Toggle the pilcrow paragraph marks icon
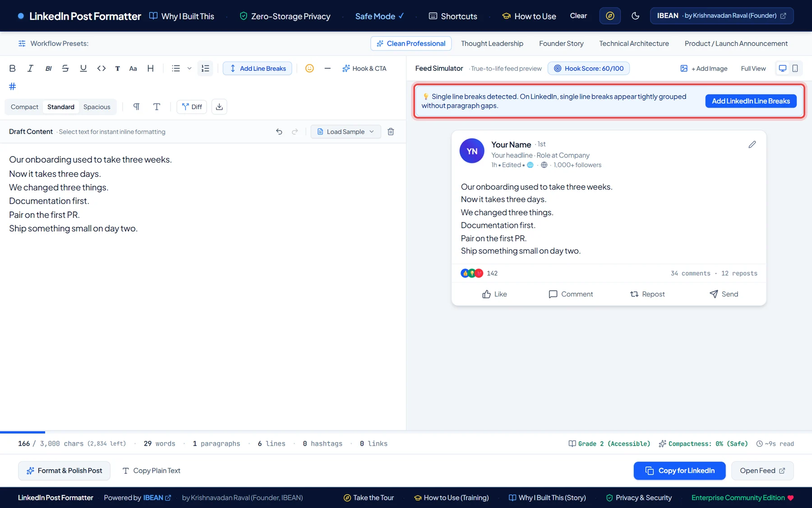The width and height of the screenshot is (812, 508). [136, 107]
